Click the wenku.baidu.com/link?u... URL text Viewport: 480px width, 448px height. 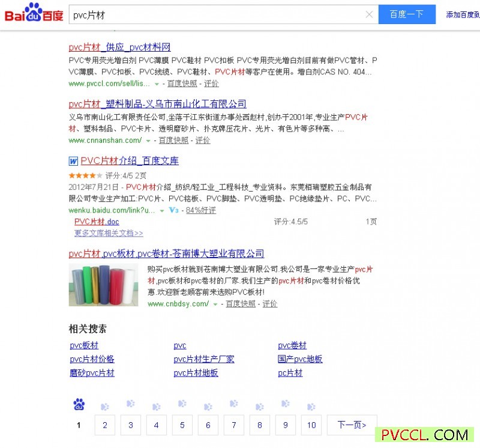coord(112,211)
